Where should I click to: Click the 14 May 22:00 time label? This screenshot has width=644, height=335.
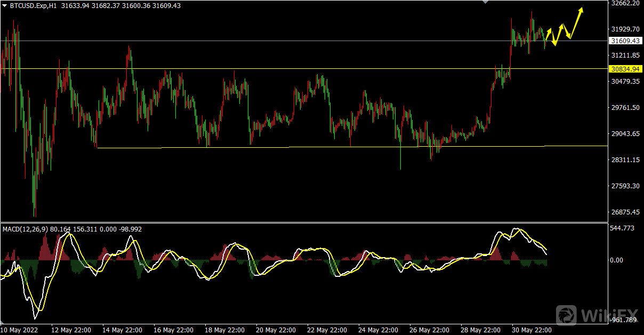coord(122,330)
